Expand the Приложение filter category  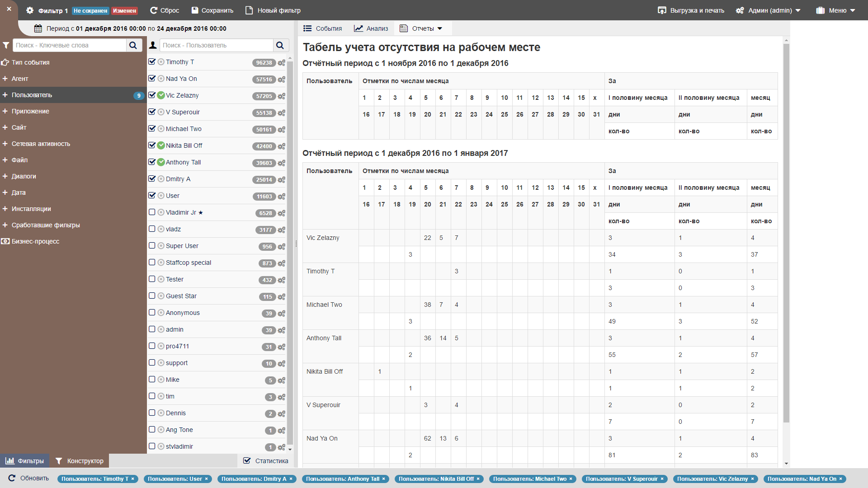pyautogui.click(x=30, y=111)
